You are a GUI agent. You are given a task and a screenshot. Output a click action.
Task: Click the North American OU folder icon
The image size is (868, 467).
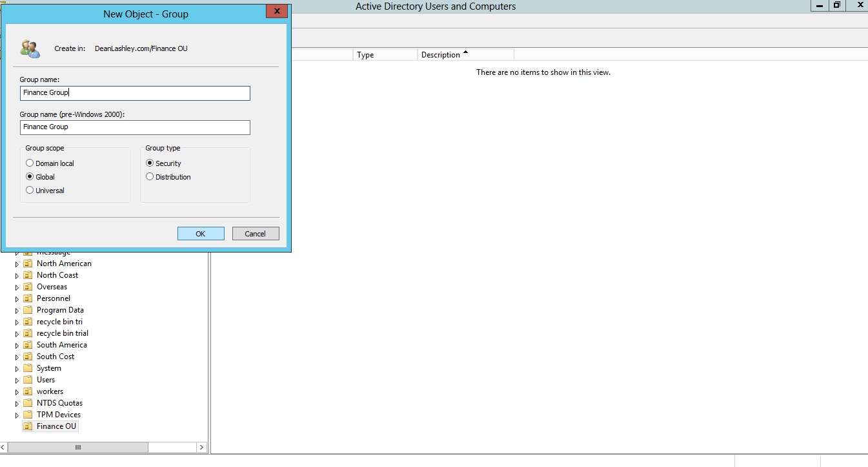(x=28, y=264)
